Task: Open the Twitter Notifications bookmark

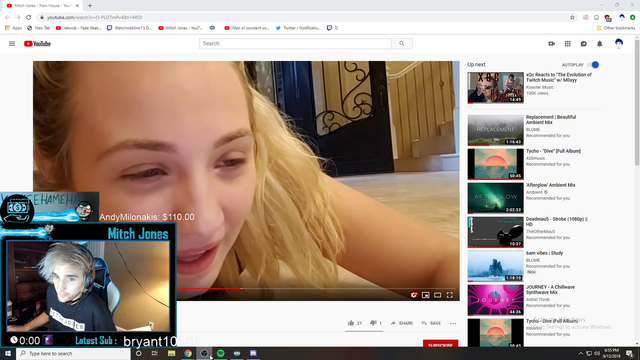Action: pos(298,28)
